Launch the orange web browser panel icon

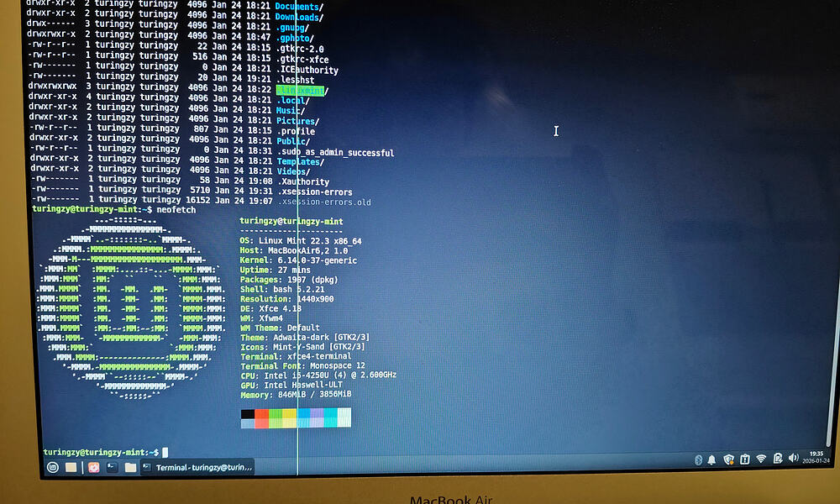click(94, 468)
